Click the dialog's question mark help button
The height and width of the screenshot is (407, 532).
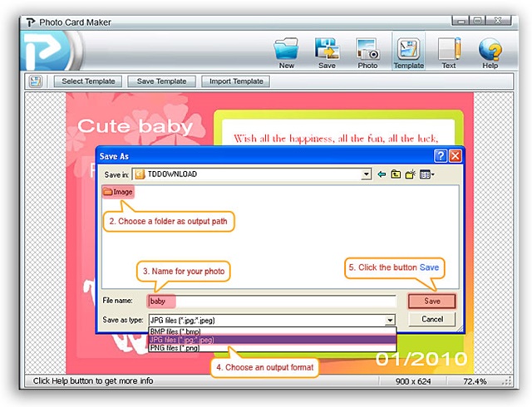pos(441,155)
